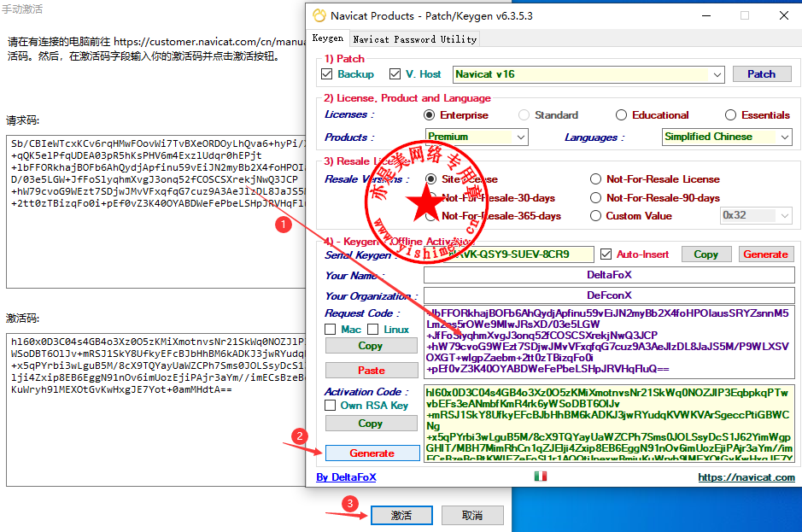Click the "Request Code :" label

tap(362, 313)
